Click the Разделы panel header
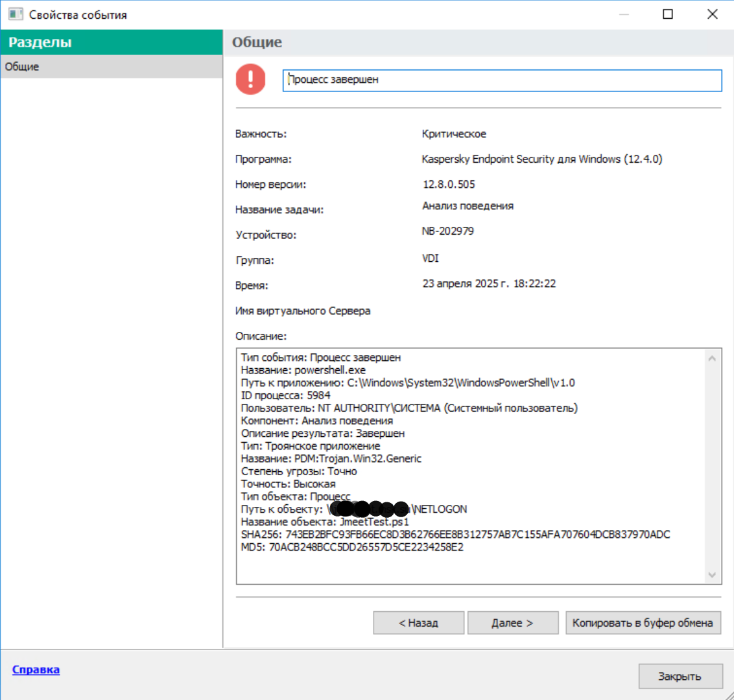 pyautogui.click(x=112, y=42)
